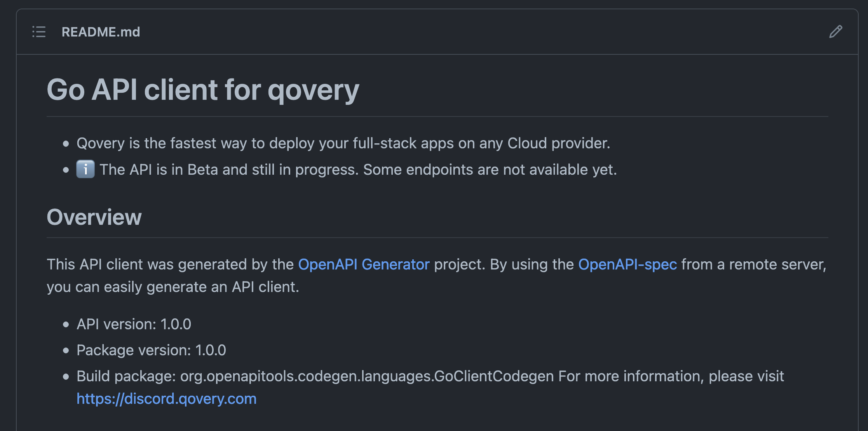Open the OpenAPI-spec link
Screen dimensions: 868x431
pyautogui.click(x=627, y=264)
